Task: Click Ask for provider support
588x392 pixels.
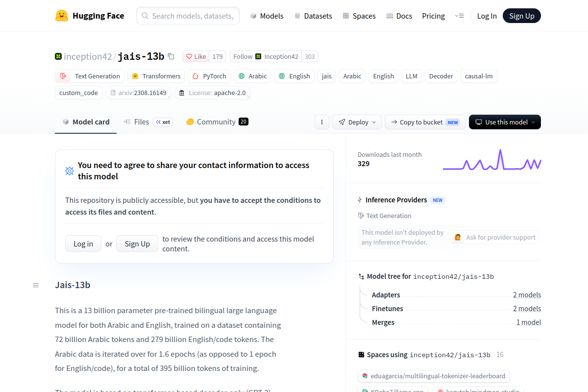Action: click(495, 237)
